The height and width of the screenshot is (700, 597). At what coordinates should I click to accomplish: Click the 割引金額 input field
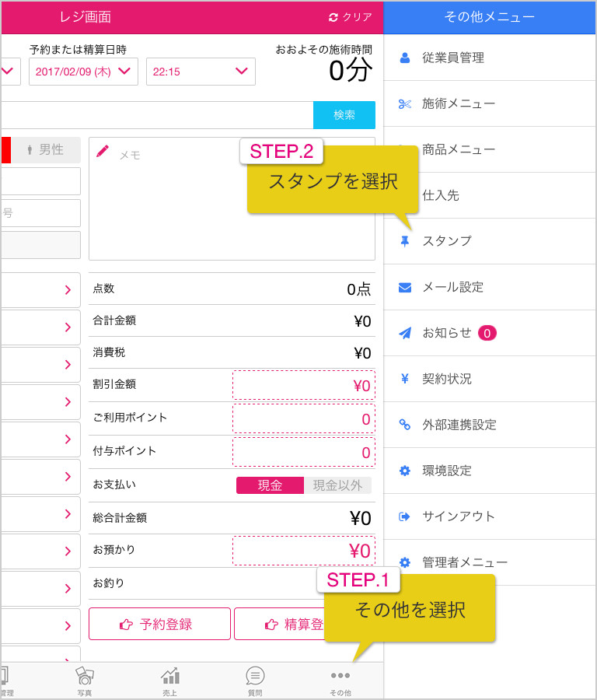coord(304,385)
